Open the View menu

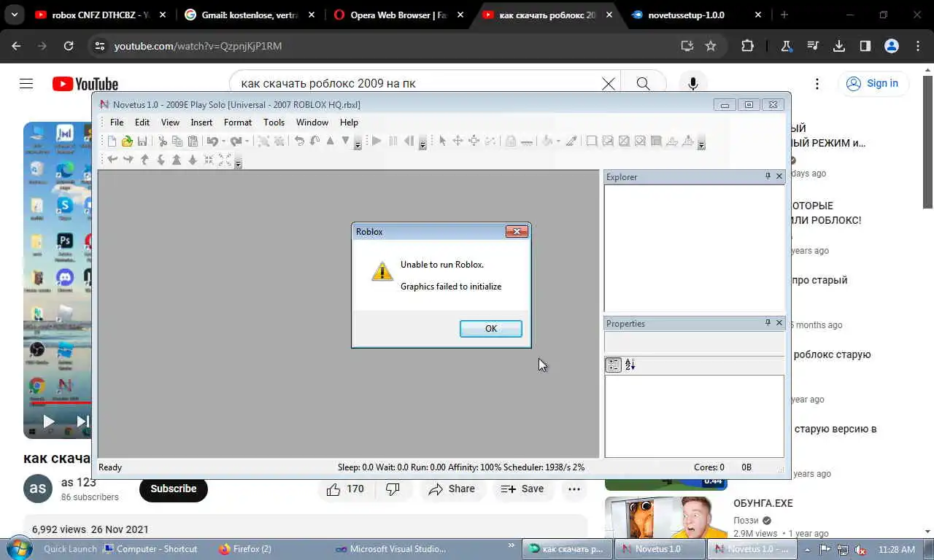coord(170,122)
